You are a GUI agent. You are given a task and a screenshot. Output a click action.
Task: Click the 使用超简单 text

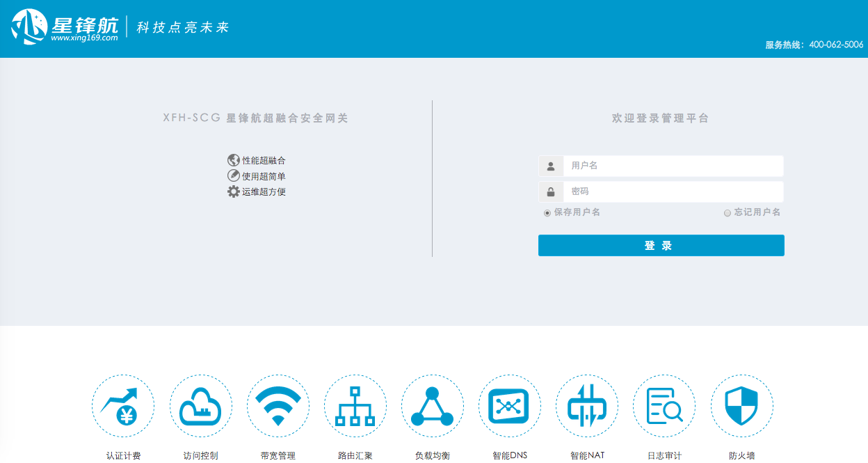pyautogui.click(x=264, y=177)
